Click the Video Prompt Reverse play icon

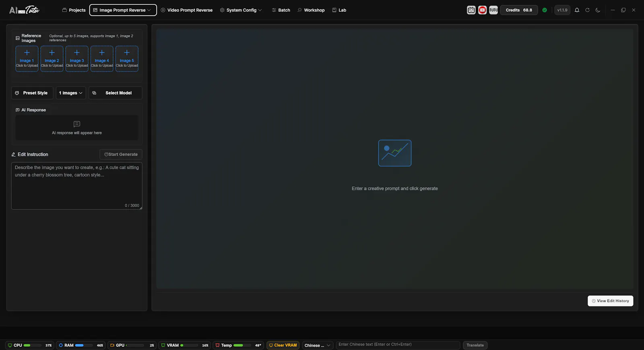pos(163,10)
